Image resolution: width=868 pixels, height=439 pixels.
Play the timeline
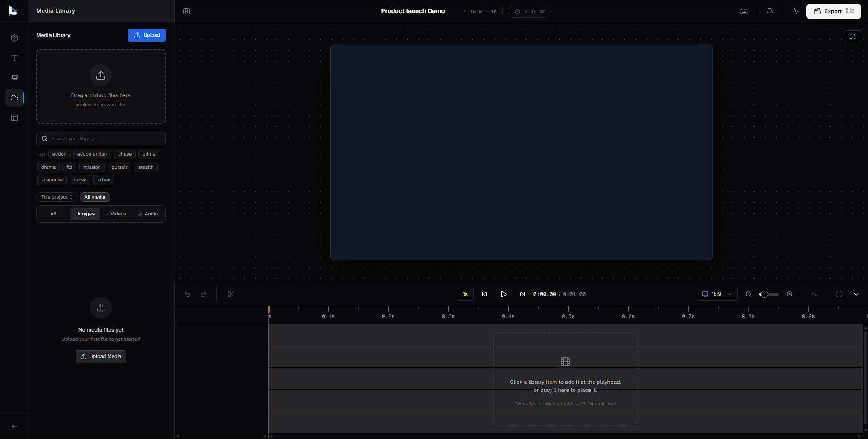[x=503, y=294]
